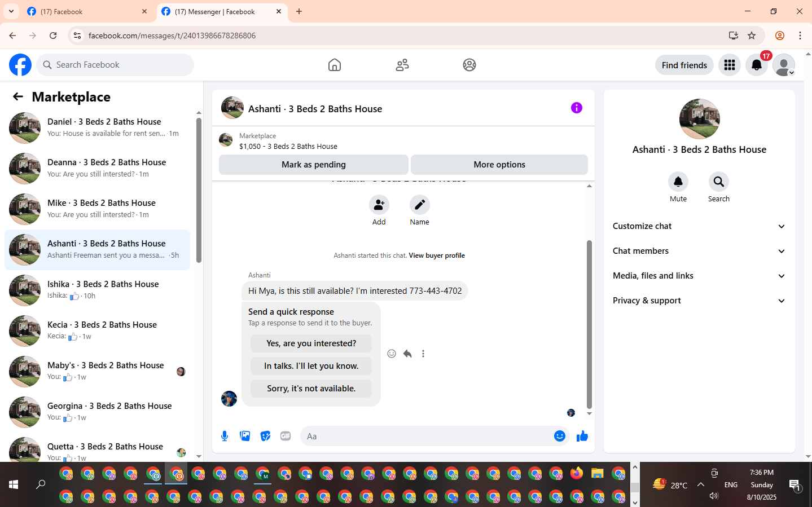Viewport: 812px width, 507px height.
Task: Click the browser address bar URL
Action: point(172,36)
